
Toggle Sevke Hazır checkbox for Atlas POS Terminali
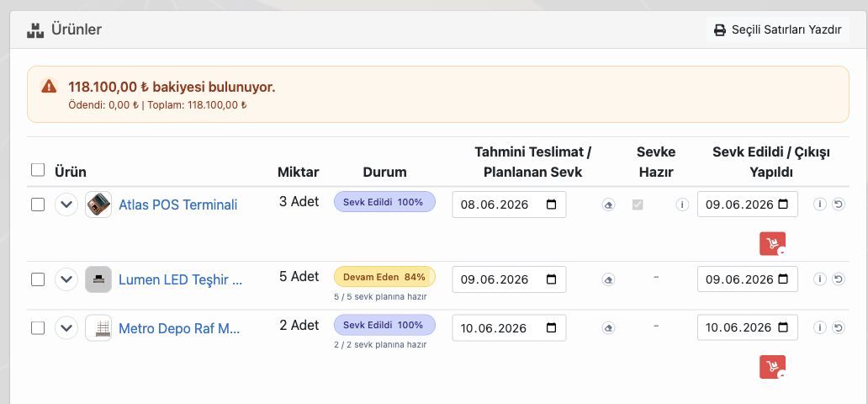coord(638,205)
